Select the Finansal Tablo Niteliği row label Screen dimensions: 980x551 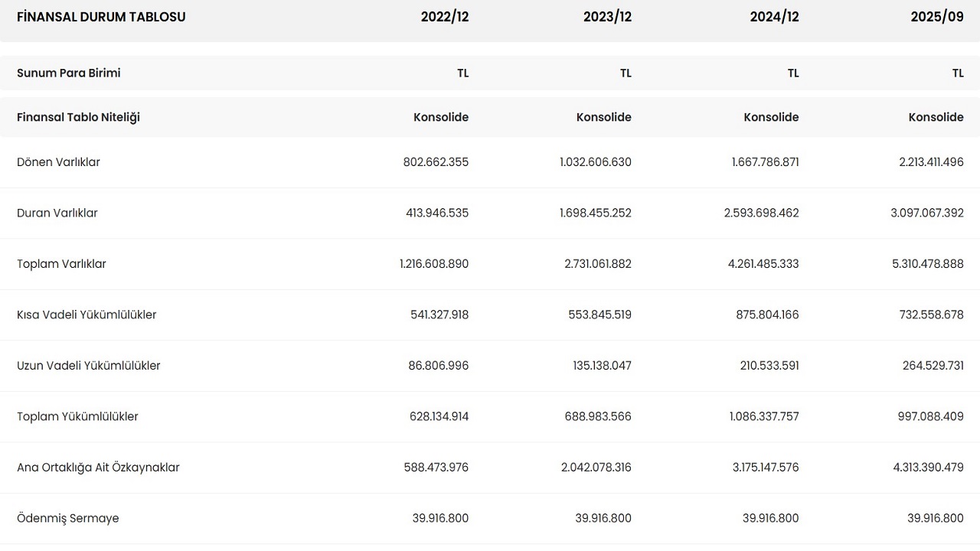coord(78,117)
